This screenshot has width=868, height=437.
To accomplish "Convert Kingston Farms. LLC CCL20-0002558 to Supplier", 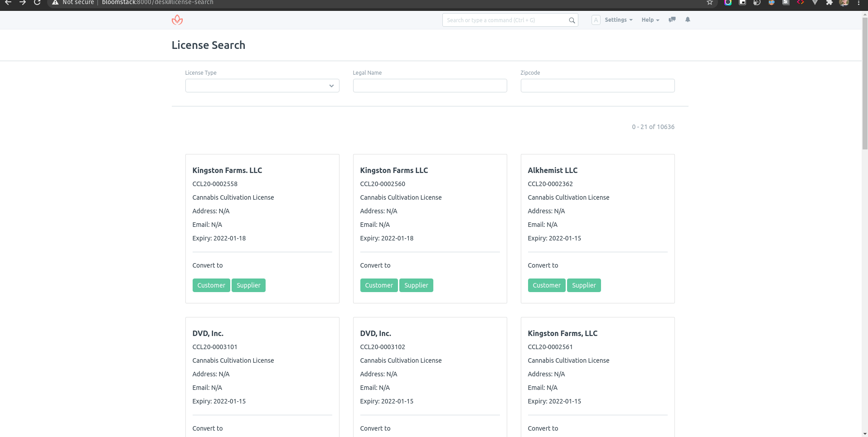I will [x=248, y=285].
